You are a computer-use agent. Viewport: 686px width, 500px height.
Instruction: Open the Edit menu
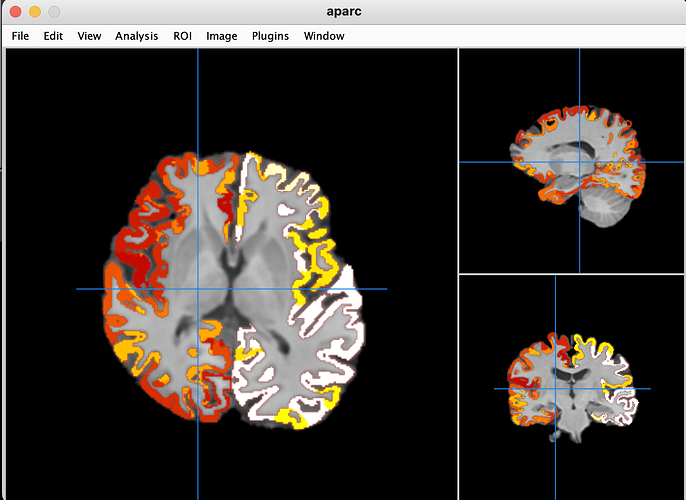point(53,36)
